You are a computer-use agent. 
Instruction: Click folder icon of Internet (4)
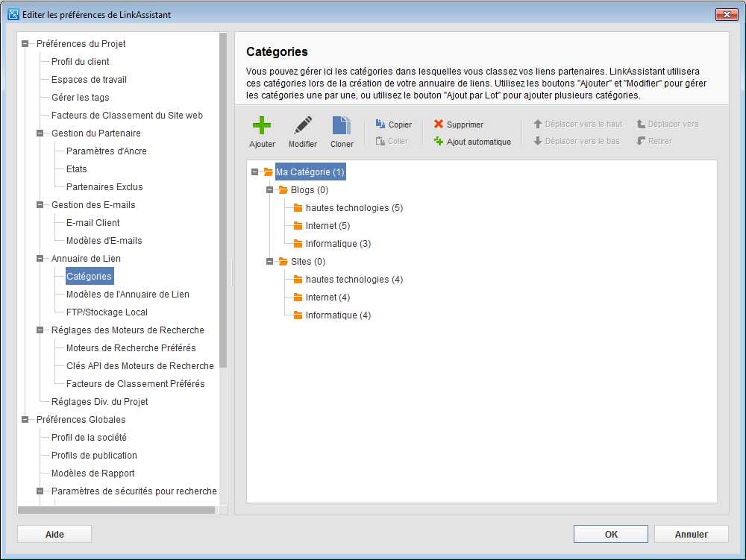pos(298,297)
